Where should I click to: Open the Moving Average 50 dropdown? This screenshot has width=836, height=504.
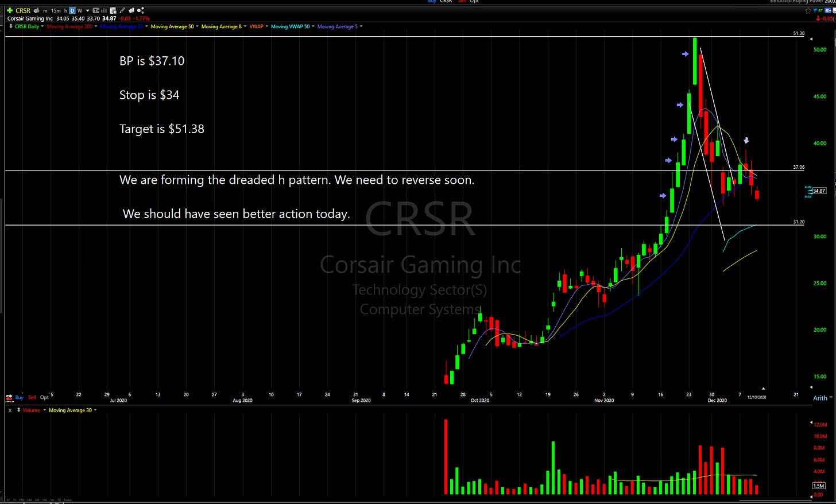tap(197, 26)
